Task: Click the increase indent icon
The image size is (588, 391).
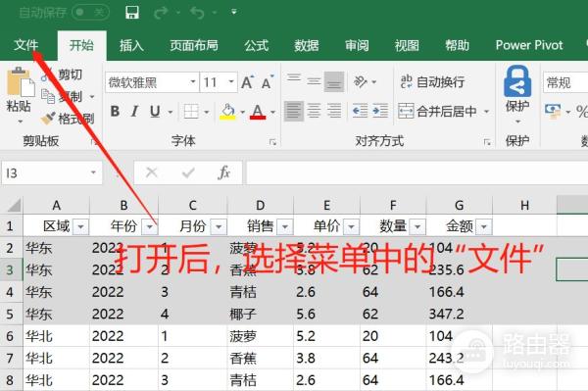Action: coord(380,111)
